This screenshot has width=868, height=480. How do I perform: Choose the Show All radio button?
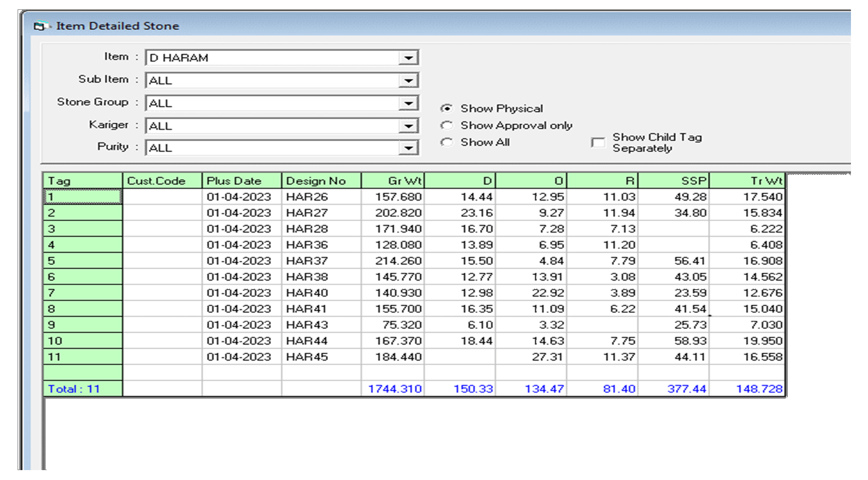click(447, 142)
